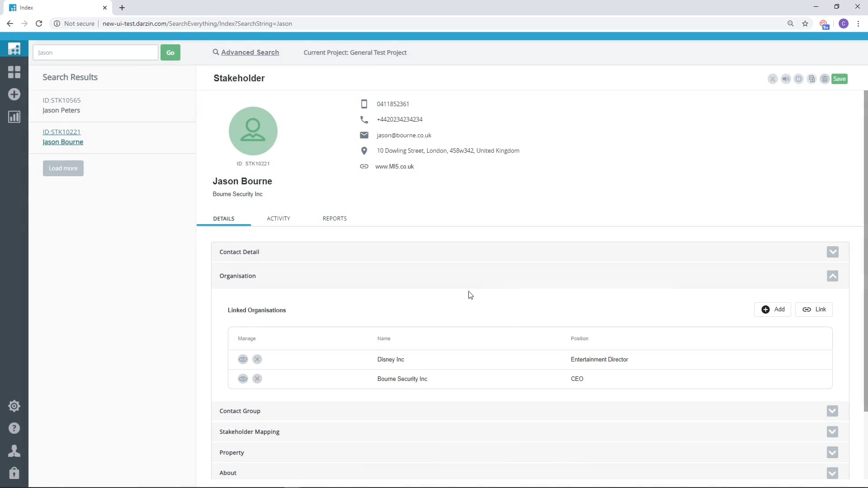Screen dimensions: 868x488
Task: Save the stakeholder record
Action: (840, 79)
